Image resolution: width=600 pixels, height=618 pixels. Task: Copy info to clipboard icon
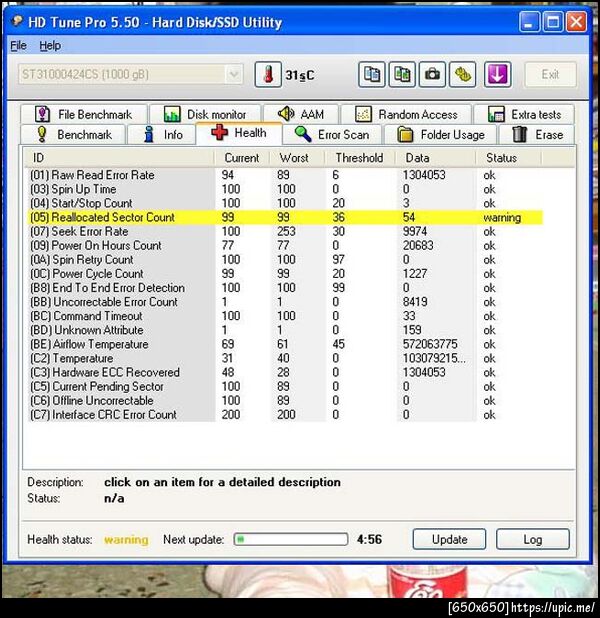371,74
